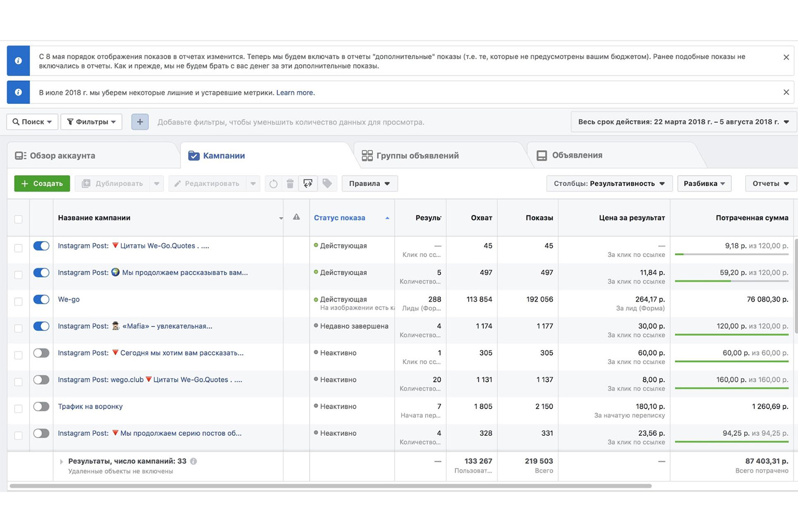Click the import/export arrows icon in toolbar

[x=308, y=184]
